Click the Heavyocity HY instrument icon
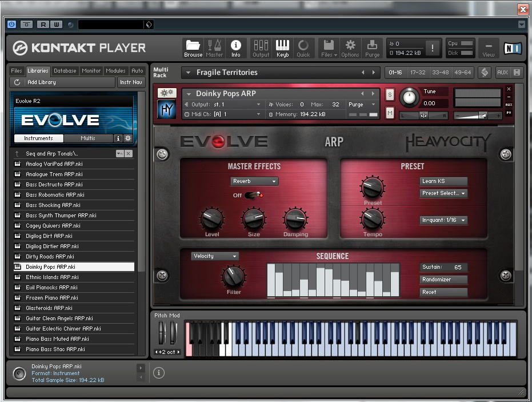The image size is (532, 402). coord(167,109)
